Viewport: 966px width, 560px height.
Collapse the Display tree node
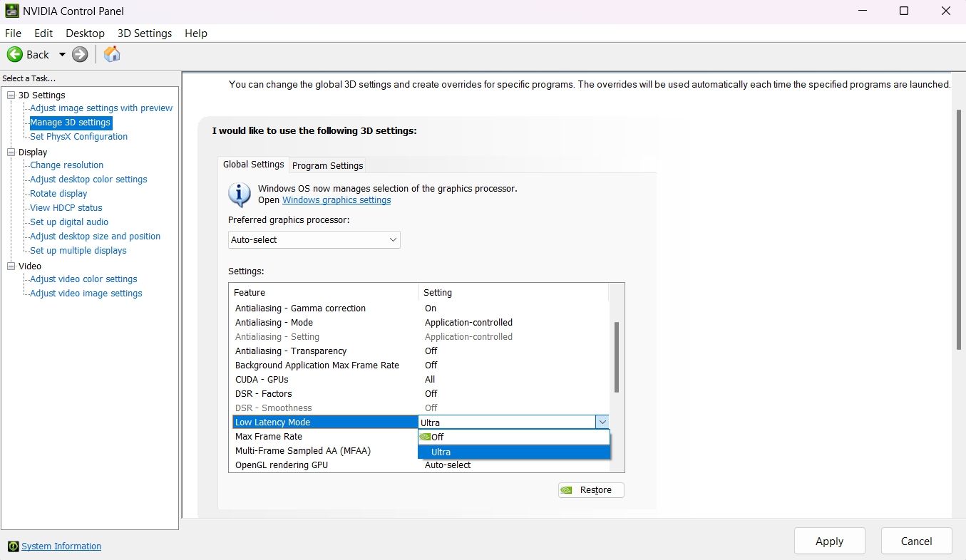point(11,152)
